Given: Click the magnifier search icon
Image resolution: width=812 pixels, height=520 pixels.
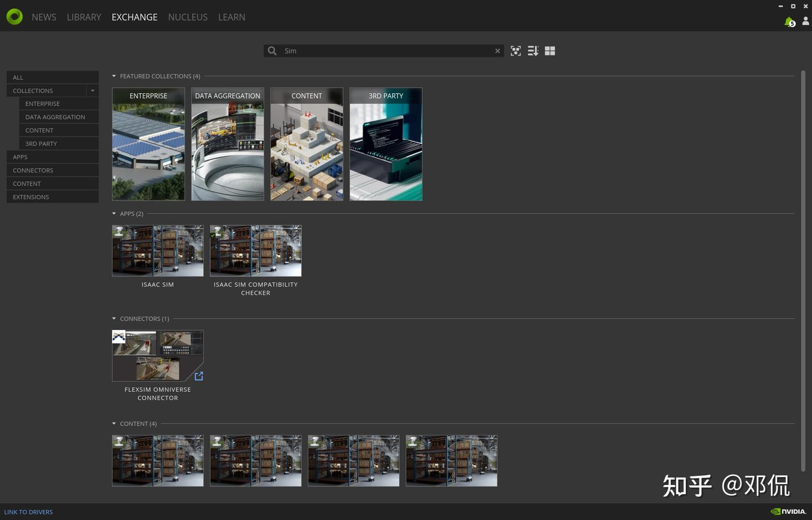Looking at the screenshot, I should click(x=272, y=51).
